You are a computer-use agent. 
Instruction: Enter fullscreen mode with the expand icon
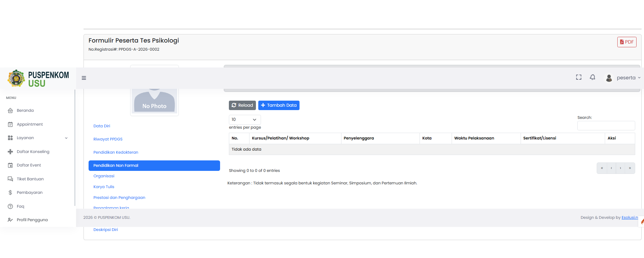click(579, 77)
